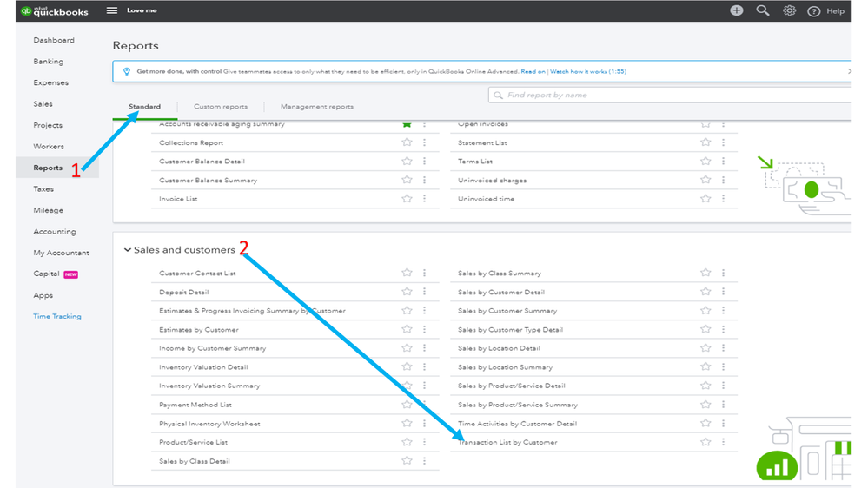Open more options for Invoice List
The height and width of the screenshot is (488, 868).
pyautogui.click(x=425, y=199)
